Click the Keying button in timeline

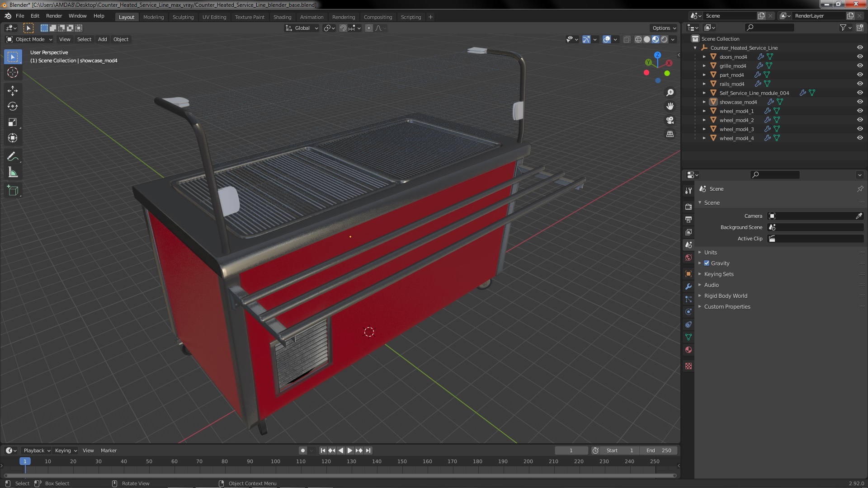tap(66, 450)
